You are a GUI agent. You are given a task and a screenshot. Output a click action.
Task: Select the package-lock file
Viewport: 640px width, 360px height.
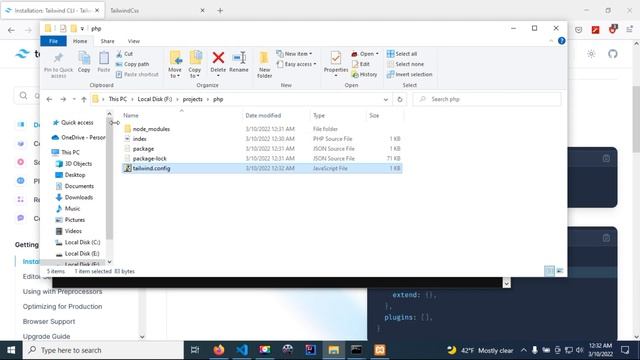click(262, 158)
